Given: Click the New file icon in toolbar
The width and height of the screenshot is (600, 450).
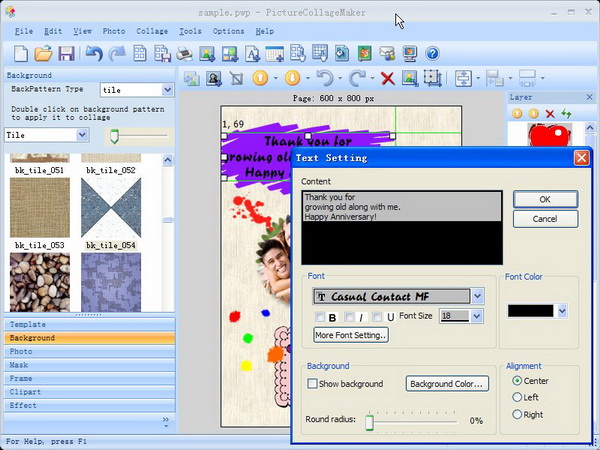Looking at the screenshot, I should 19,53.
